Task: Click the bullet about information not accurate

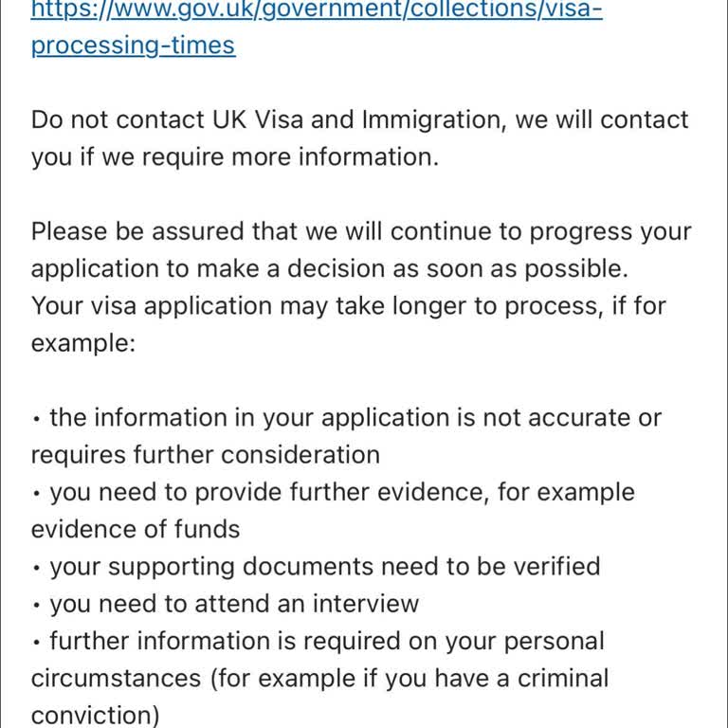Action: coord(355,418)
